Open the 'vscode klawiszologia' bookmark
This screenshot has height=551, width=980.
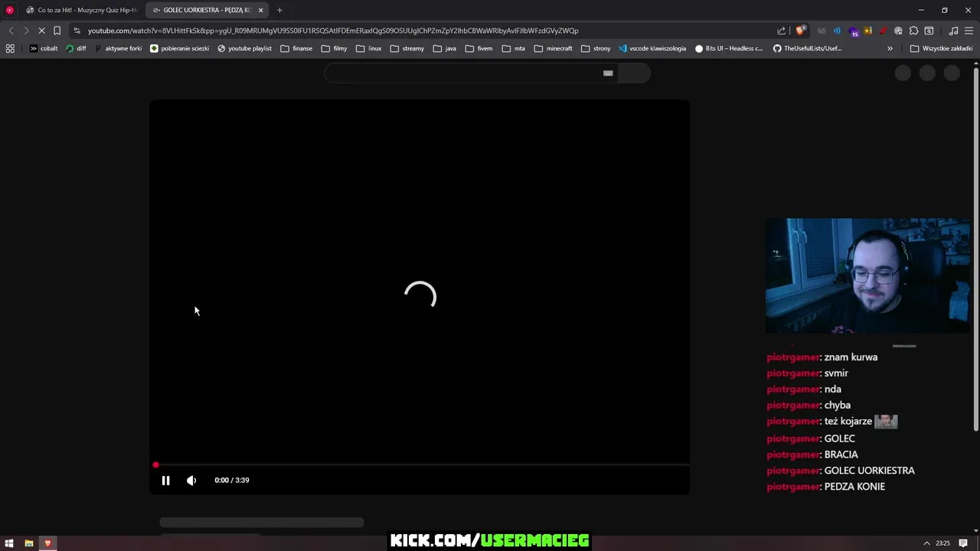tap(652, 48)
